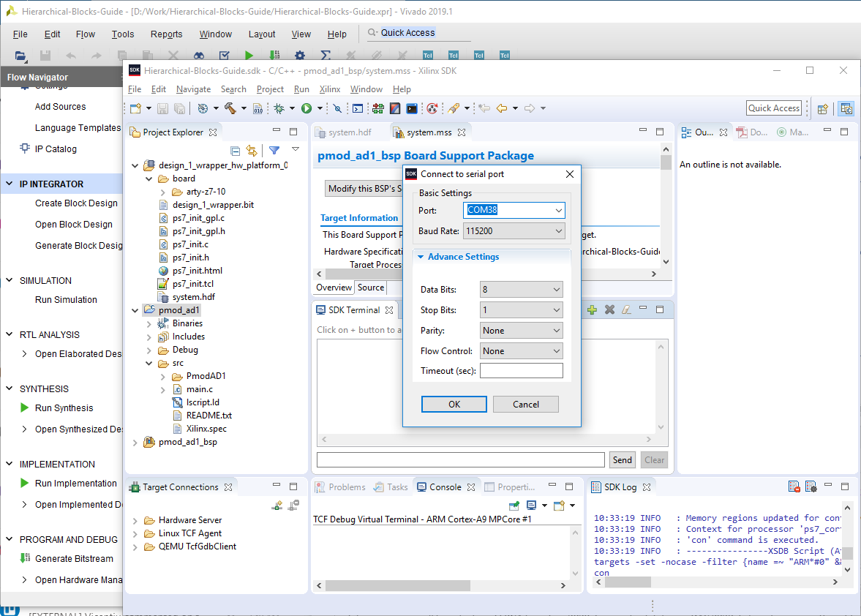Click the Program FPGA icon in SDK toolbar
Image resolution: width=861 pixels, height=616 pixels.
[377, 108]
